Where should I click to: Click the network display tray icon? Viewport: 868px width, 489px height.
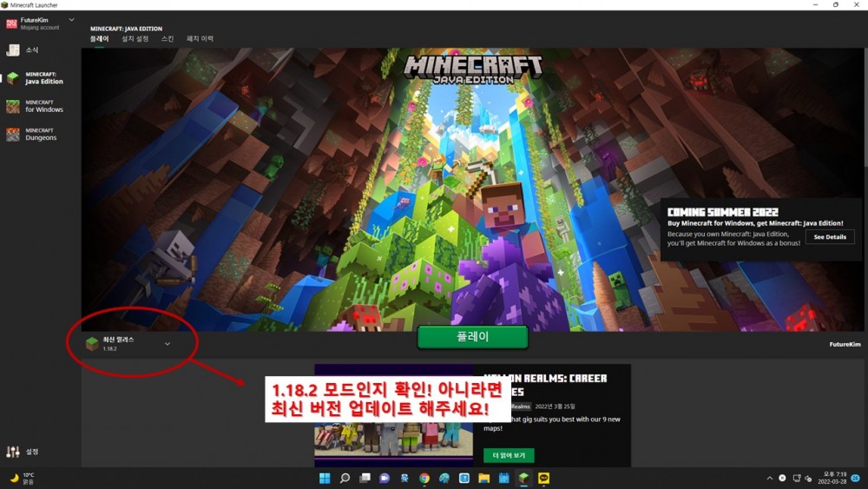click(x=797, y=478)
